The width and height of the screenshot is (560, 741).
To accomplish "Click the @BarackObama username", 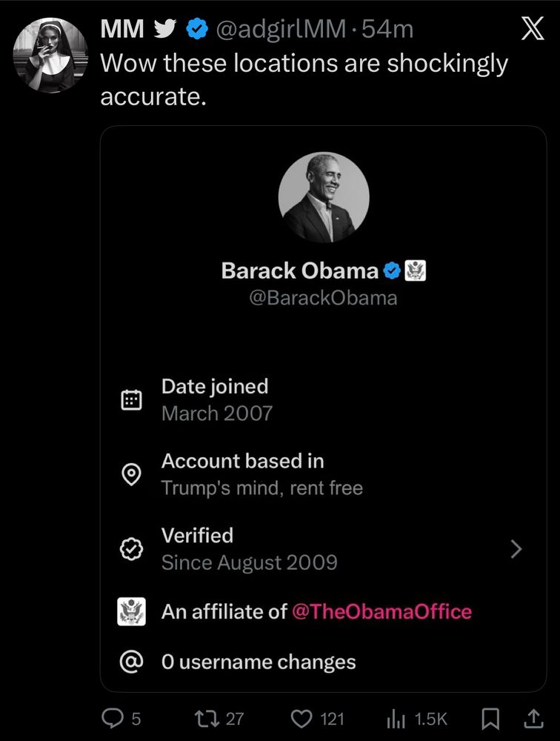I will 324,298.
